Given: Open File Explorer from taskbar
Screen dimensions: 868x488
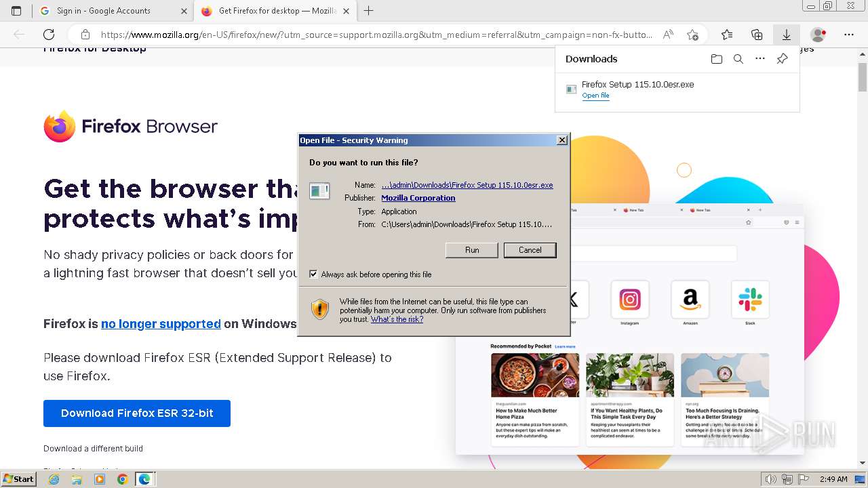Looking at the screenshot, I should (77, 479).
